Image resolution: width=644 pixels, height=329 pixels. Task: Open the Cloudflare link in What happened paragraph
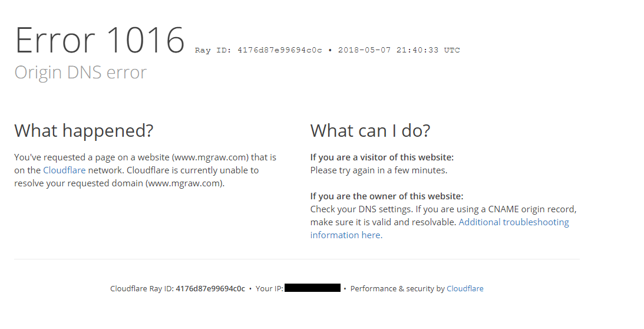click(x=64, y=170)
